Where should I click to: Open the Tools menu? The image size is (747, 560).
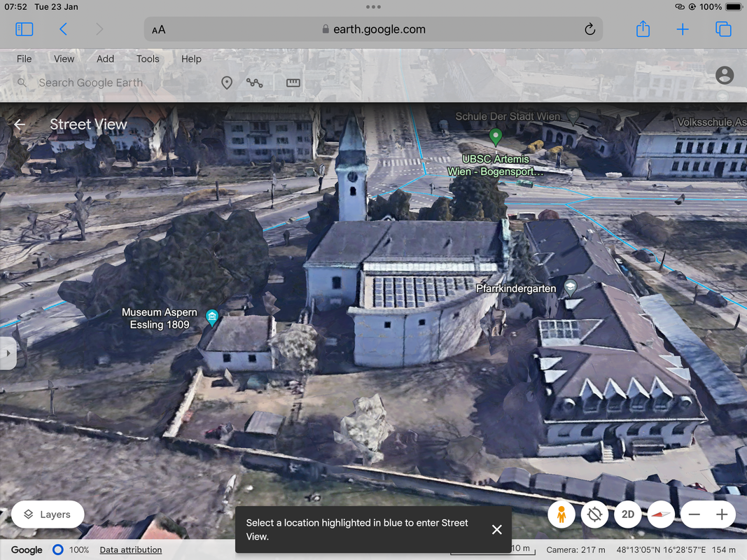tap(148, 59)
